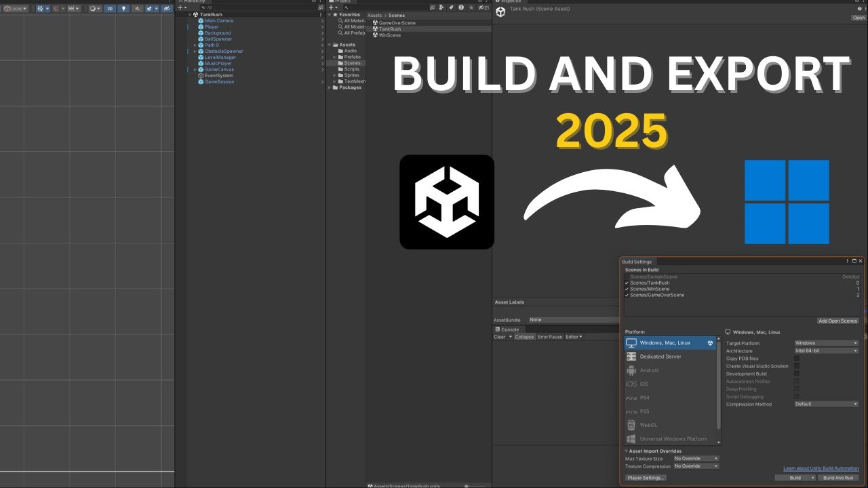
Task: Select All Prefabs saved search
Action: [x=352, y=33]
